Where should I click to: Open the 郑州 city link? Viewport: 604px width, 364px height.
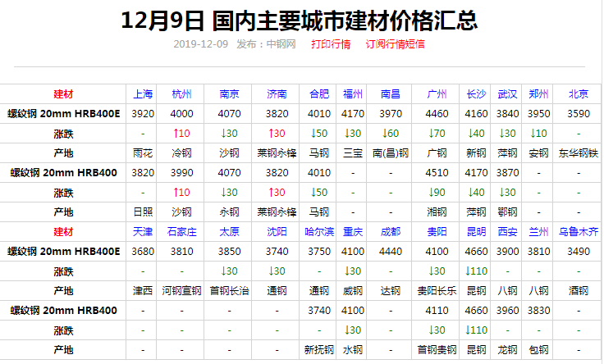[538, 94]
